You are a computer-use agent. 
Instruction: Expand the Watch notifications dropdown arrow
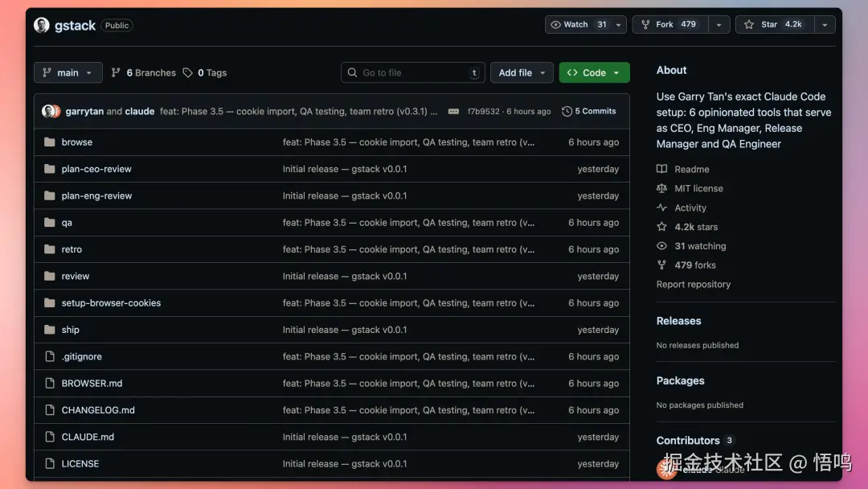618,24
